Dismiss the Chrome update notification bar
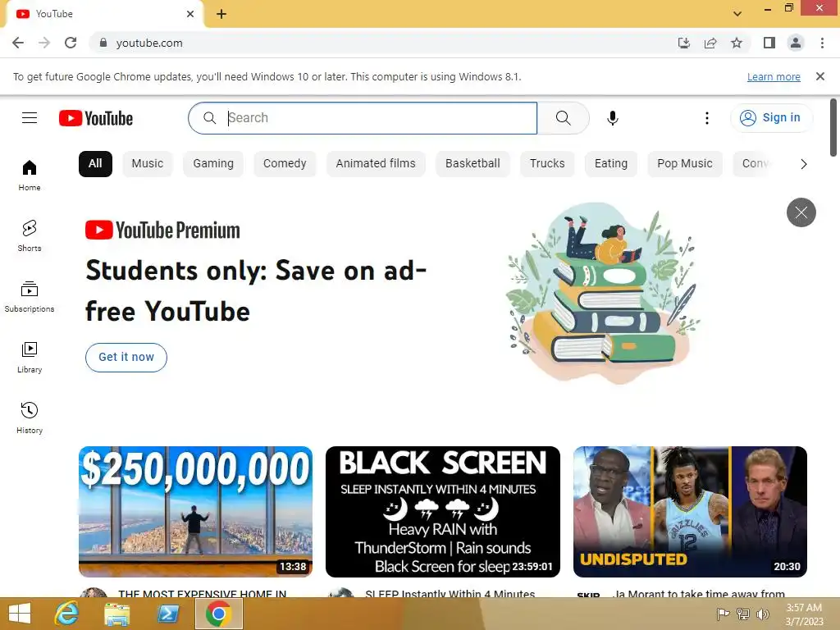840x630 pixels. click(819, 76)
